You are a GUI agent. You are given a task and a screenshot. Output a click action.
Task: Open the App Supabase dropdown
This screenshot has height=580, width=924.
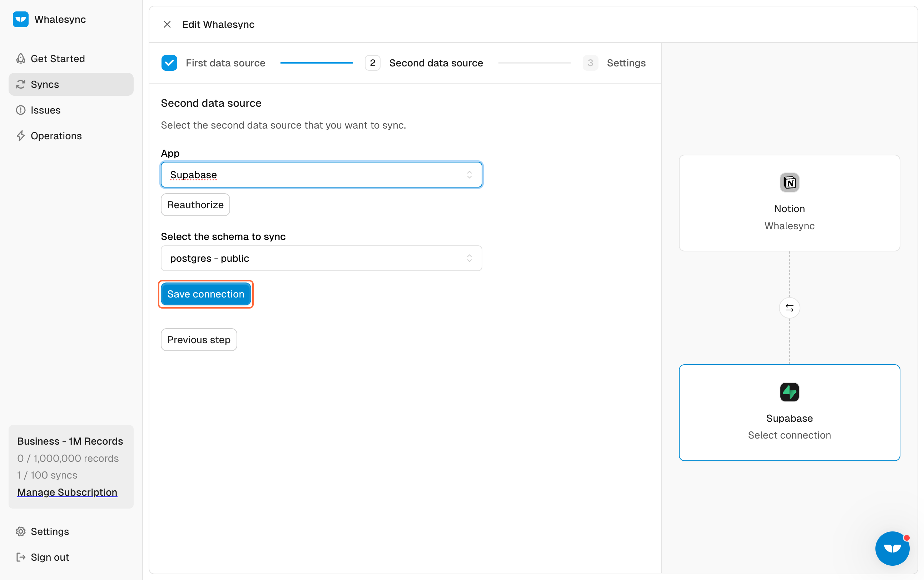point(321,175)
